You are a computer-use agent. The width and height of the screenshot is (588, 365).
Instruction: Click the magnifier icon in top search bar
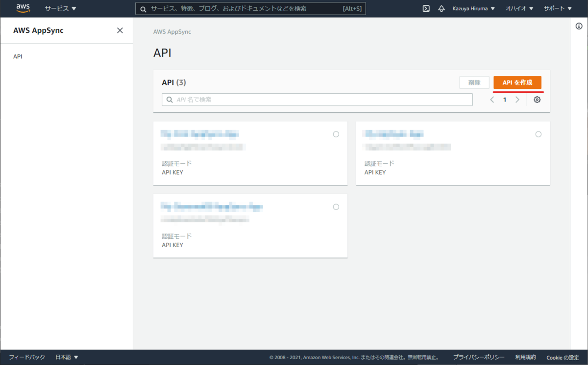[x=144, y=9]
